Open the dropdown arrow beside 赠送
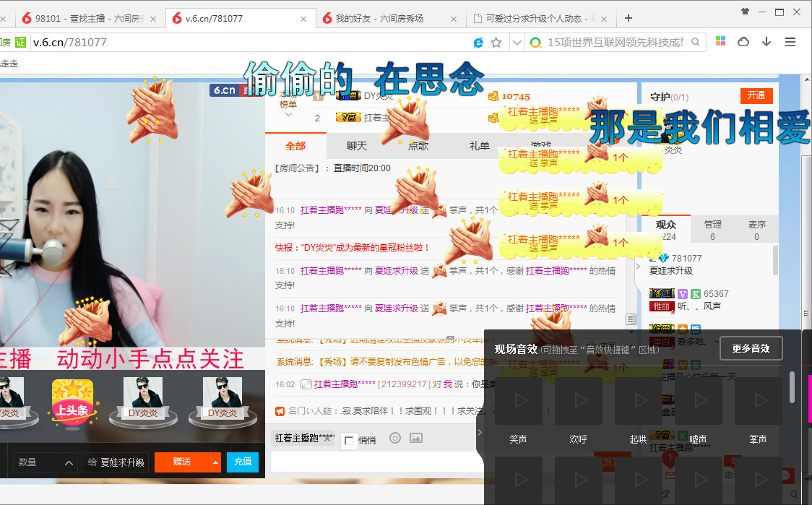812x505 pixels. [x=215, y=462]
